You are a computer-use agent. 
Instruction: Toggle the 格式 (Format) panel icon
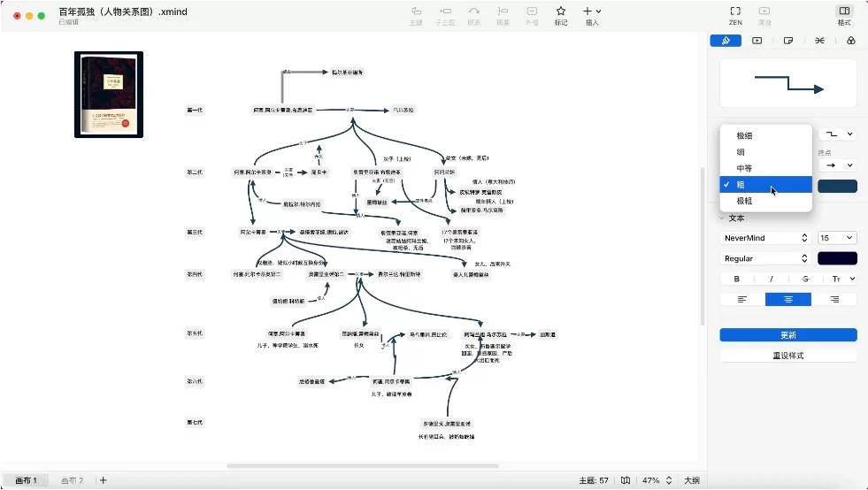pos(844,11)
